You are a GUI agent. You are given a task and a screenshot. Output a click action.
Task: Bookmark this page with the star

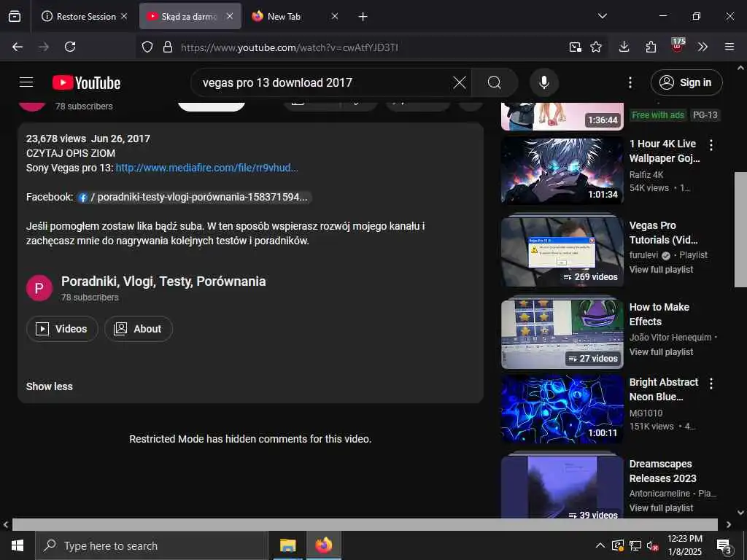(x=596, y=47)
